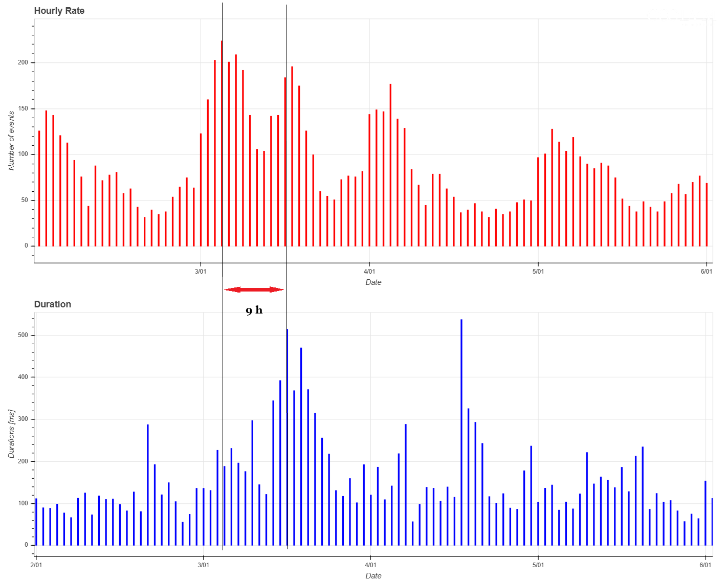This screenshot has width=728, height=581.
Task: Select the "9 h" annotation label
Action: coord(254,310)
